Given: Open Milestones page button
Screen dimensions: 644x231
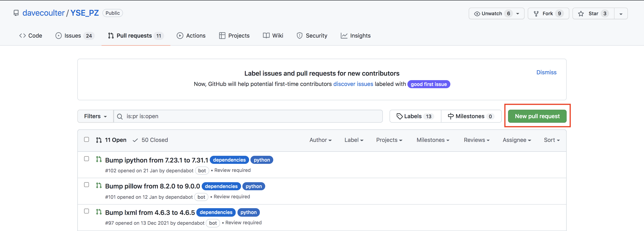Looking at the screenshot, I should tap(471, 116).
